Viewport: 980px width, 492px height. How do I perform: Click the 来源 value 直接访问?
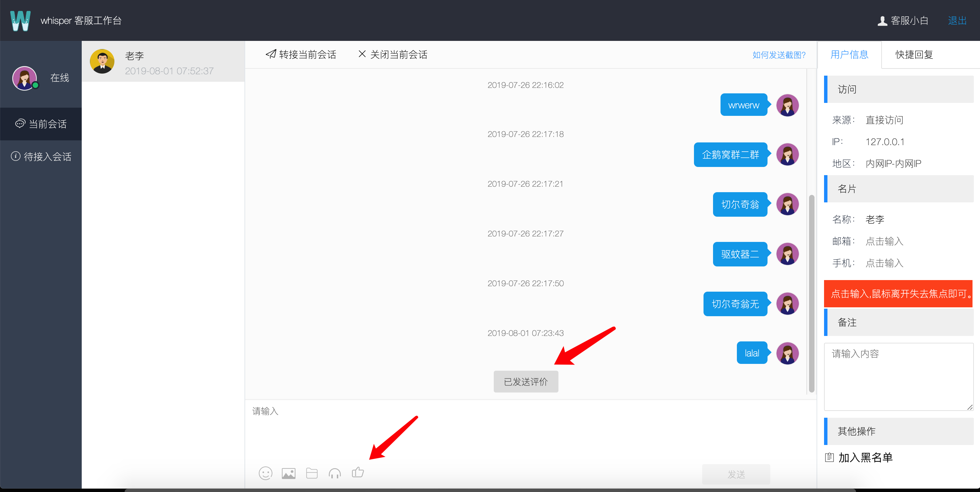[884, 120]
